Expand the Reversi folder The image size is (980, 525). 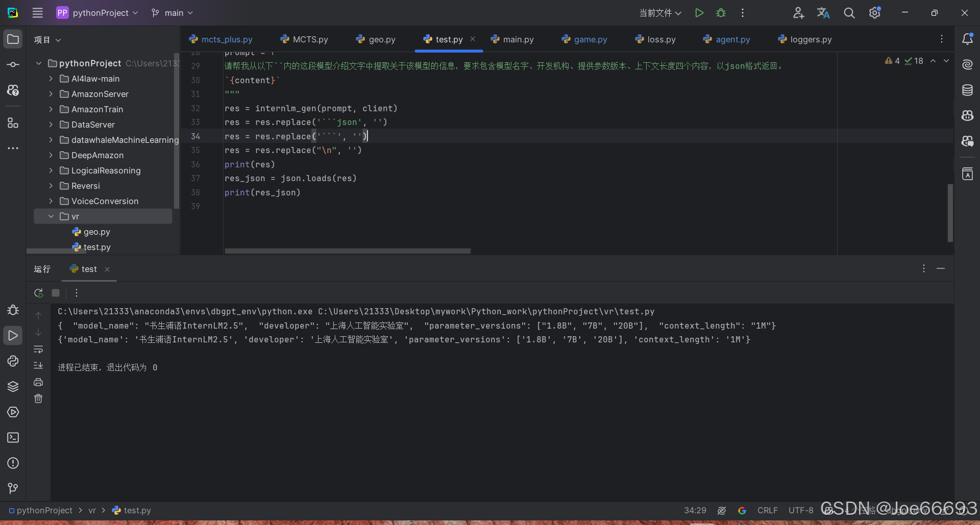tap(51, 186)
